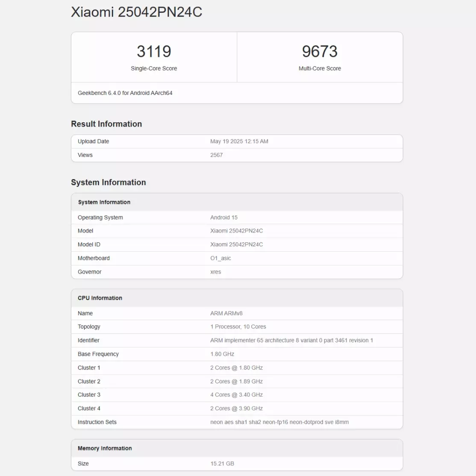The height and width of the screenshot is (476, 476).
Task: Click the Model ID label
Action: click(89, 244)
